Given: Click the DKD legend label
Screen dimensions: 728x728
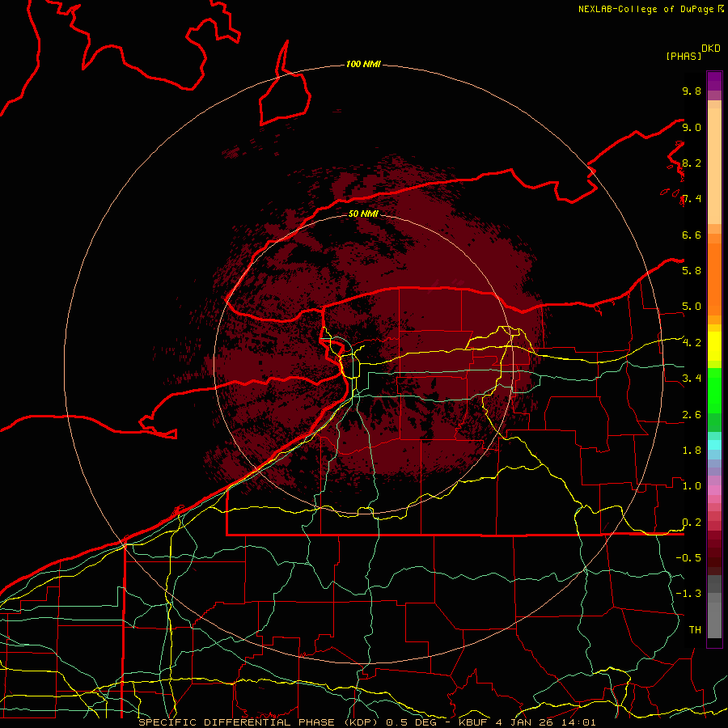Looking at the screenshot, I should [711, 49].
